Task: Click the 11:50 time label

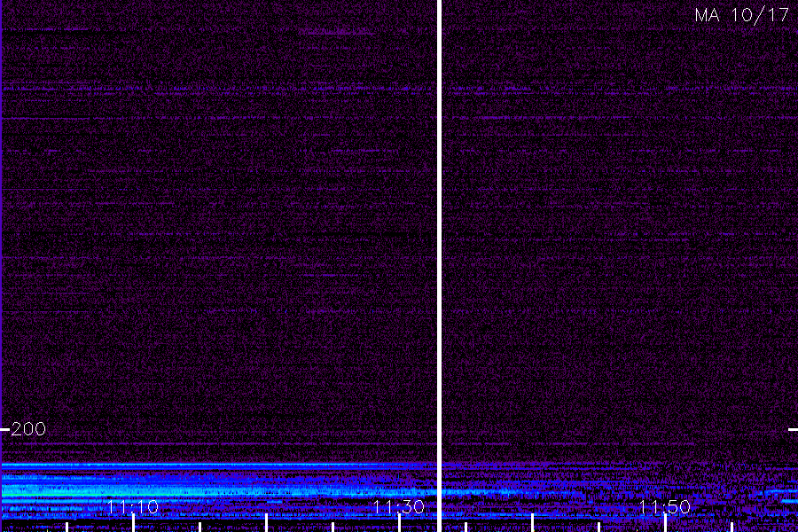Action: point(665,507)
